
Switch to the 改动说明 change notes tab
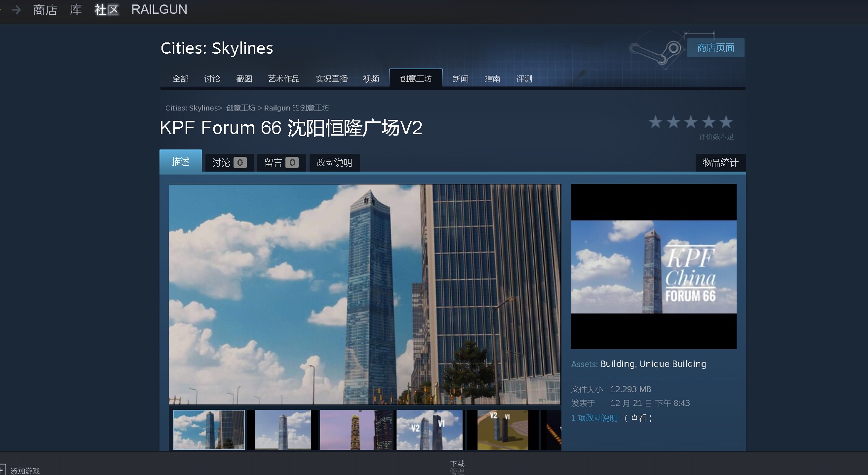click(334, 163)
